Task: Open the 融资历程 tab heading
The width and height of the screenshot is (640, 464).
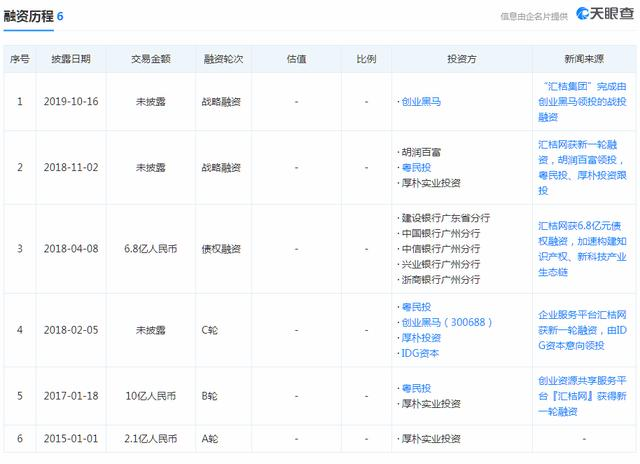Action: (x=29, y=16)
